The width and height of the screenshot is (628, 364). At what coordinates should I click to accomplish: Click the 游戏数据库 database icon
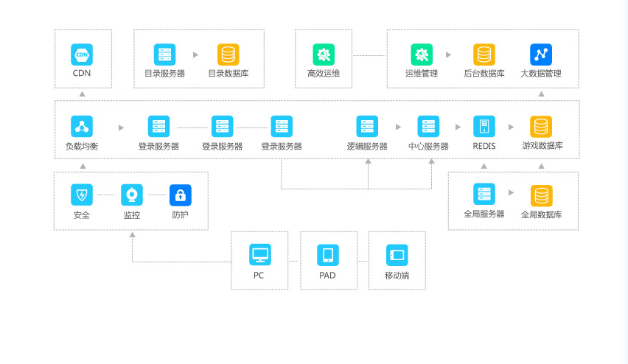[x=542, y=126]
